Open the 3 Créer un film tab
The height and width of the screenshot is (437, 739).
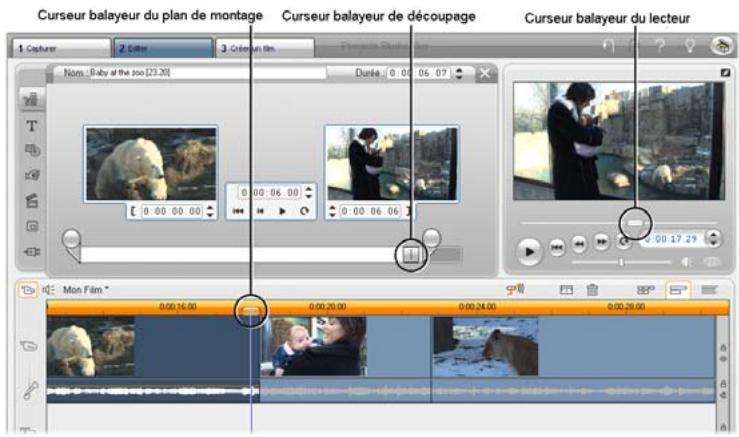[x=265, y=48]
